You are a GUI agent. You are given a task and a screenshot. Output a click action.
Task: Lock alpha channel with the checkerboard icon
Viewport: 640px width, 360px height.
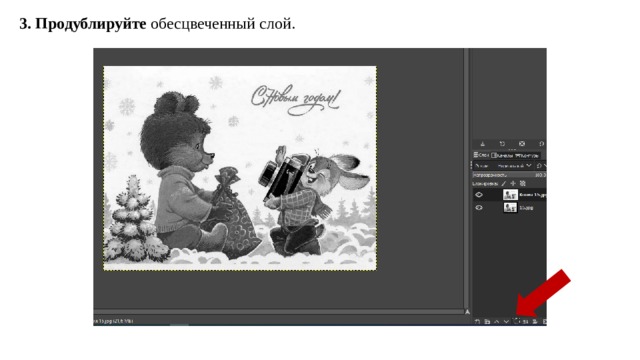pyautogui.click(x=523, y=183)
